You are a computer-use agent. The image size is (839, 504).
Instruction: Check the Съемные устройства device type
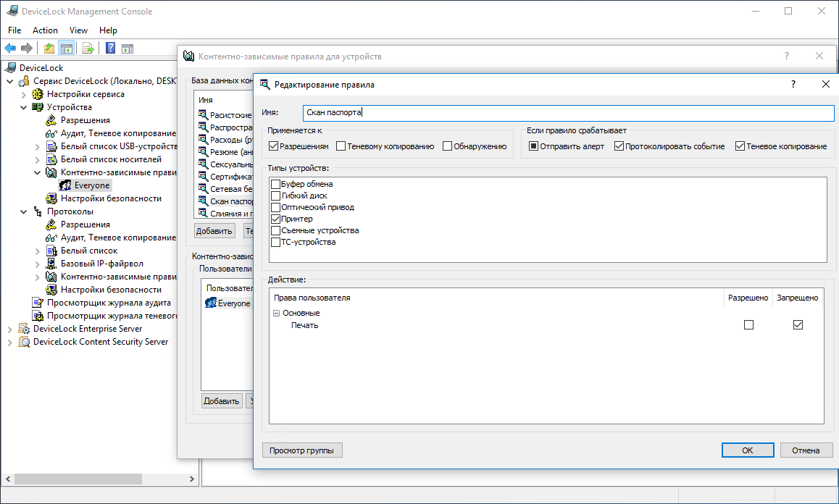click(x=275, y=230)
